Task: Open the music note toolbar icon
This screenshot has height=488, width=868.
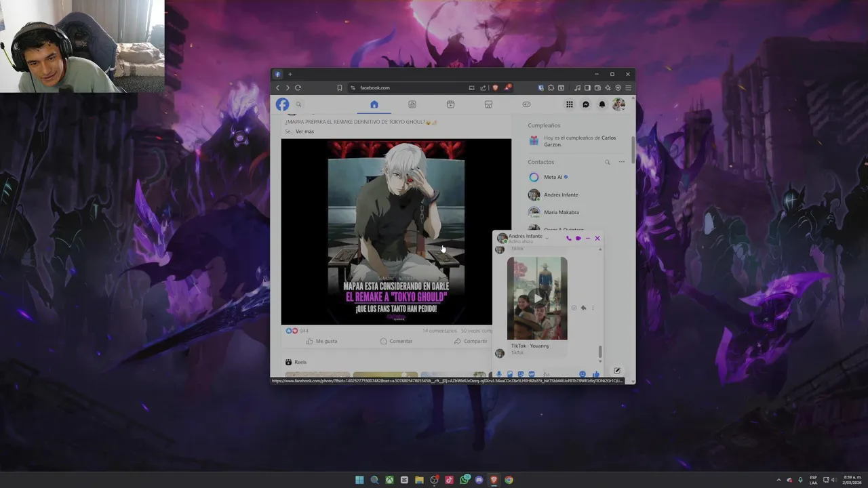Action: pyautogui.click(x=578, y=87)
